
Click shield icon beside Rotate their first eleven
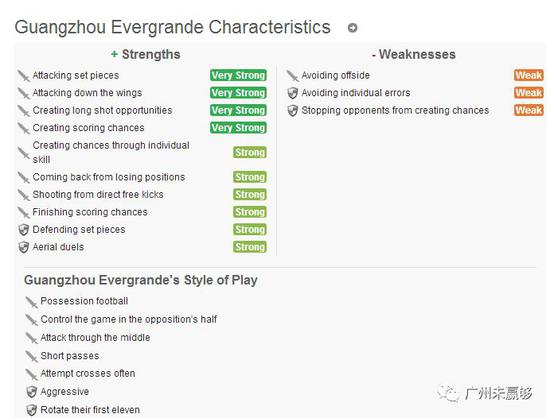coord(32,410)
